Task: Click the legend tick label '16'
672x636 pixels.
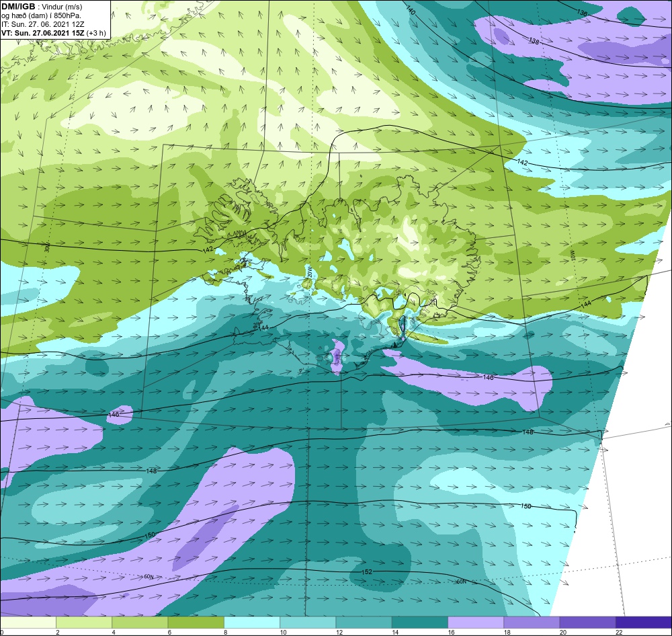Action: (x=451, y=632)
